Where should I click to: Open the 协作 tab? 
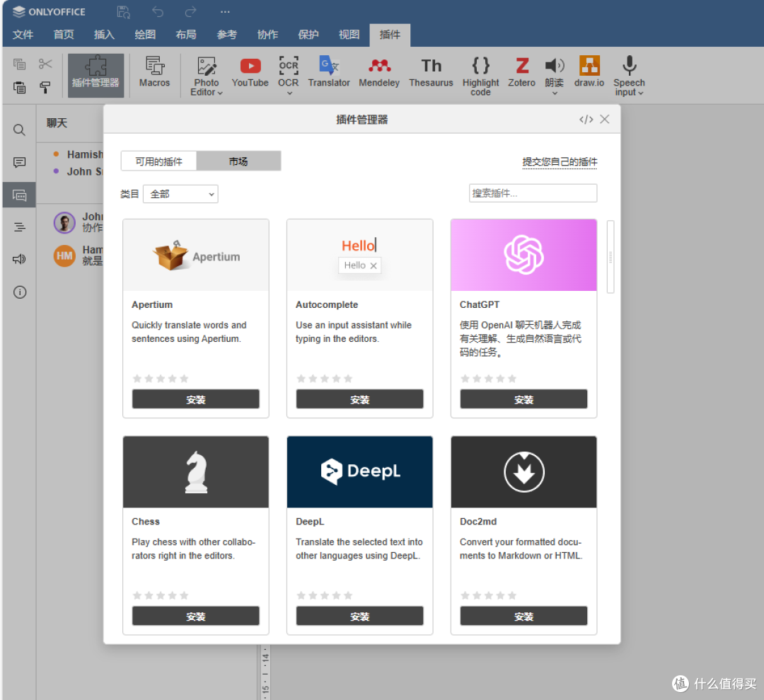pos(268,35)
